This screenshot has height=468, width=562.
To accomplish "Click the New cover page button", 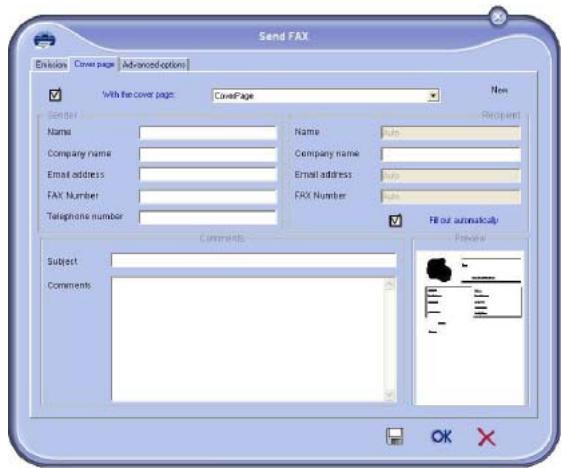I will pyautogui.click(x=499, y=90).
